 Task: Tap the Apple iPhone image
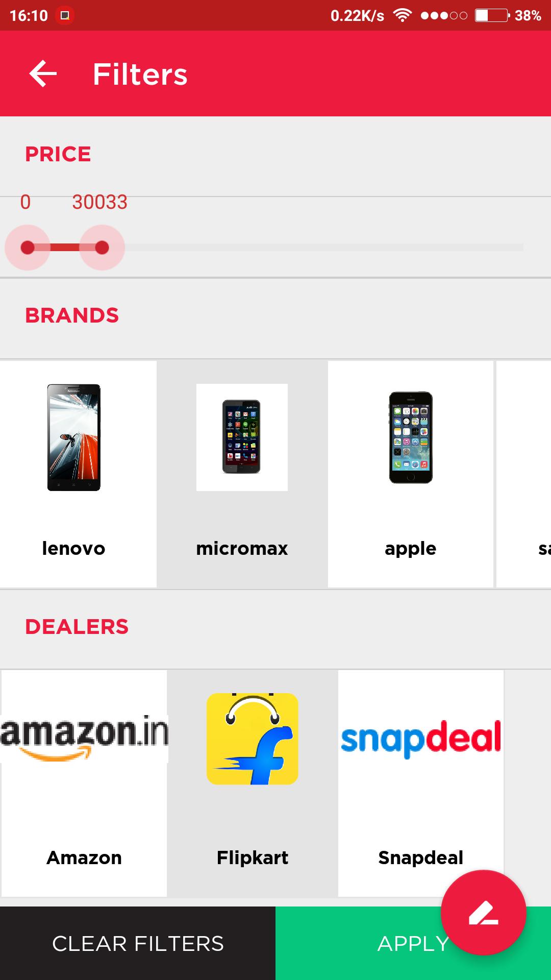411,437
